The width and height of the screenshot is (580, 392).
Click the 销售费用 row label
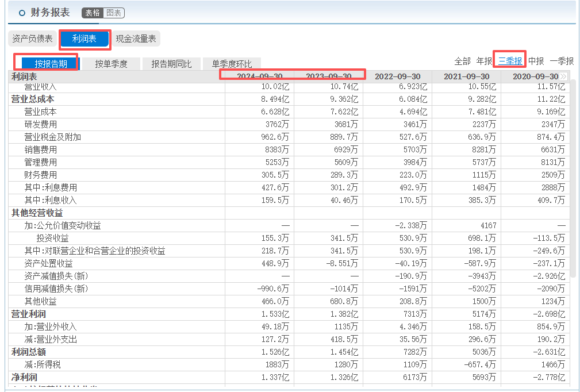pos(41,150)
